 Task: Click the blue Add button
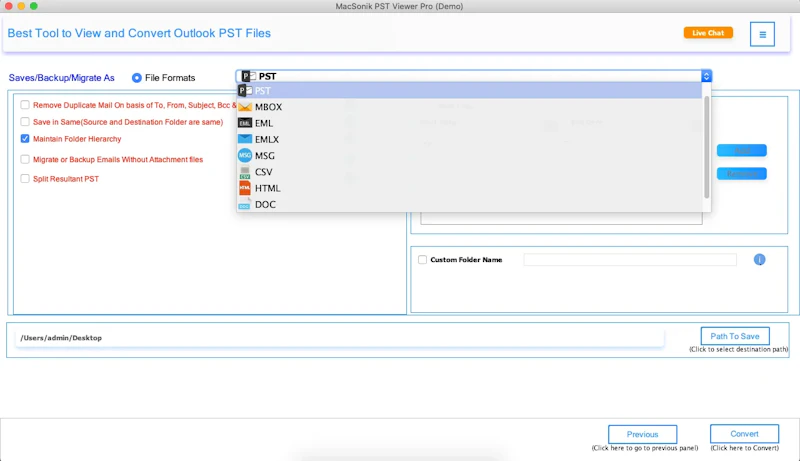tap(742, 150)
